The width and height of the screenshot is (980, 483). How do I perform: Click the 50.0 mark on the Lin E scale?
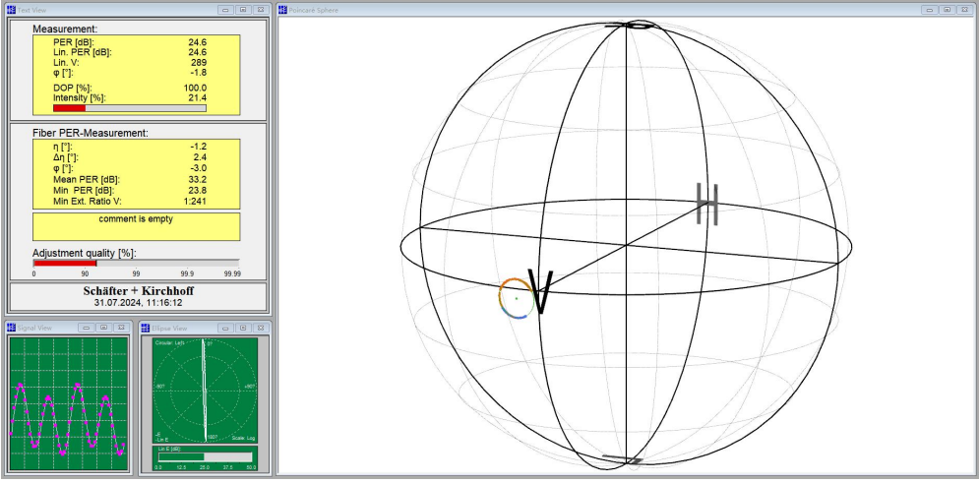point(252,466)
